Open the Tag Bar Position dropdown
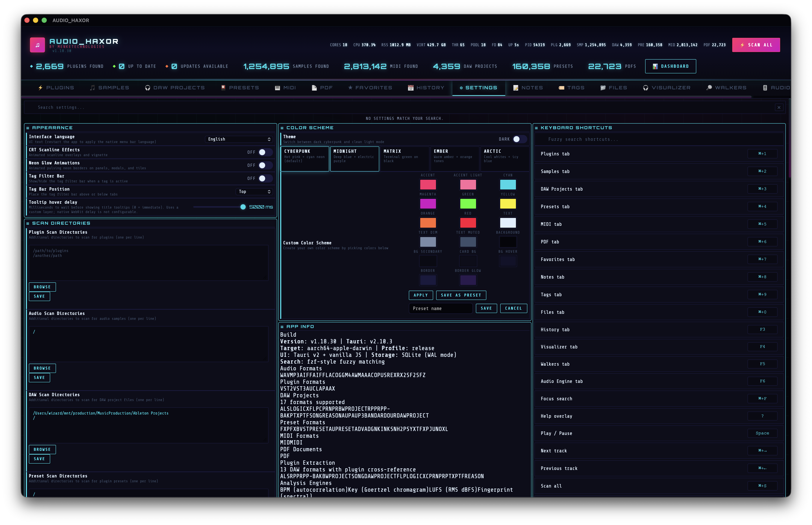 coord(254,192)
